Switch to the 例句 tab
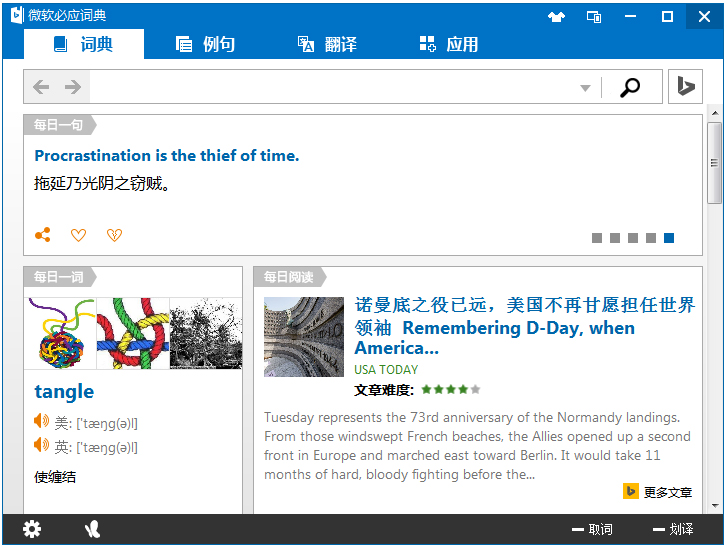727x548 pixels. 205,44
